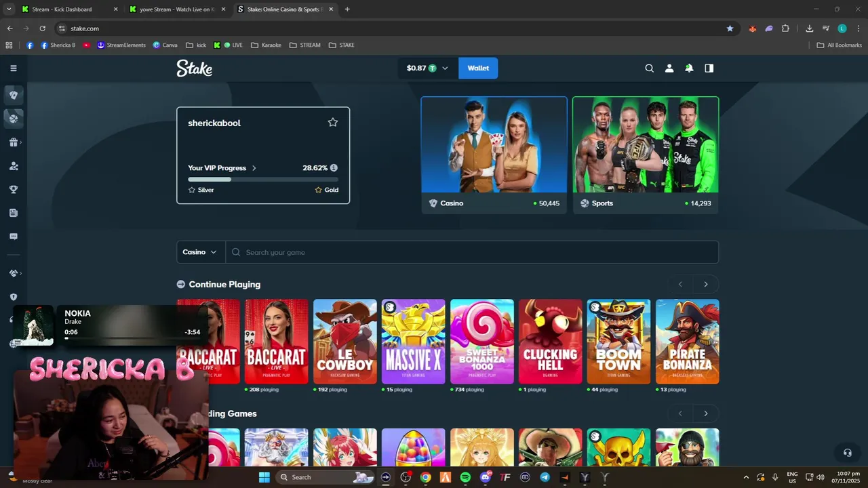Open the Promotions gift icon in sidebar

pos(14,142)
